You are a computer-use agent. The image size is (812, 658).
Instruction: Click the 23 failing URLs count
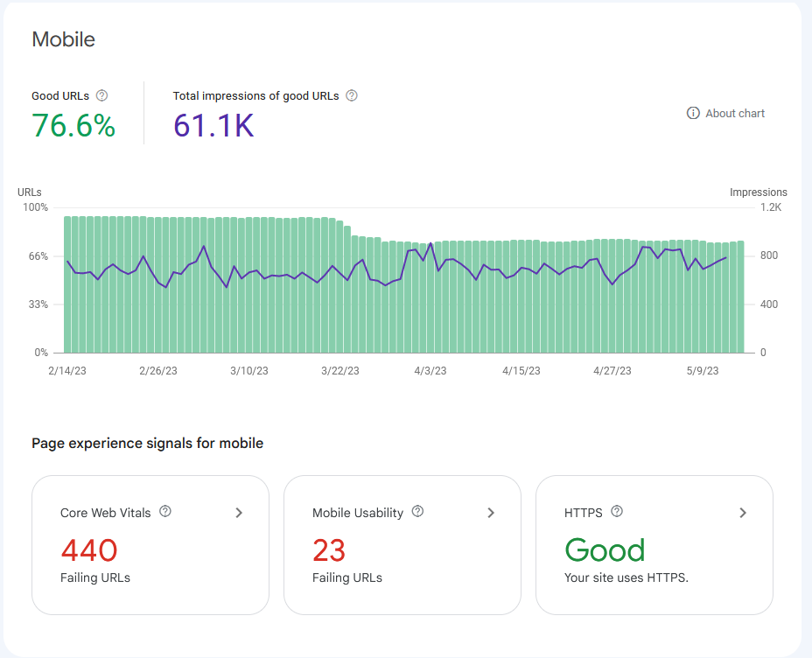(x=329, y=549)
